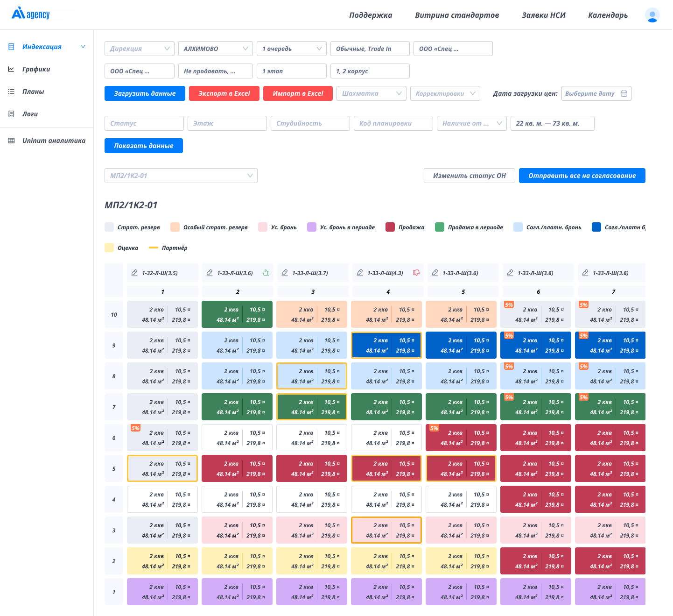Image resolution: width=673 pixels, height=616 pixels.
Task: Click Отправить все на согласование button
Action: point(582,176)
